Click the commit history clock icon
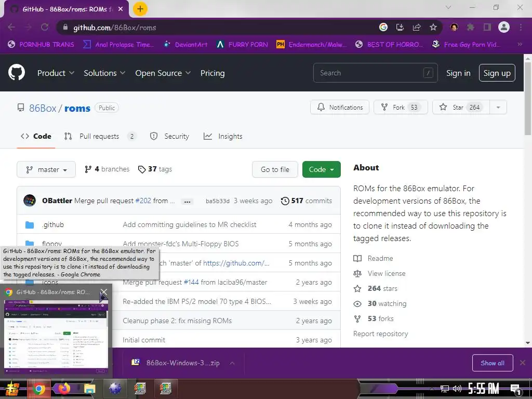This screenshot has height=399, width=532. click(285, 201)
